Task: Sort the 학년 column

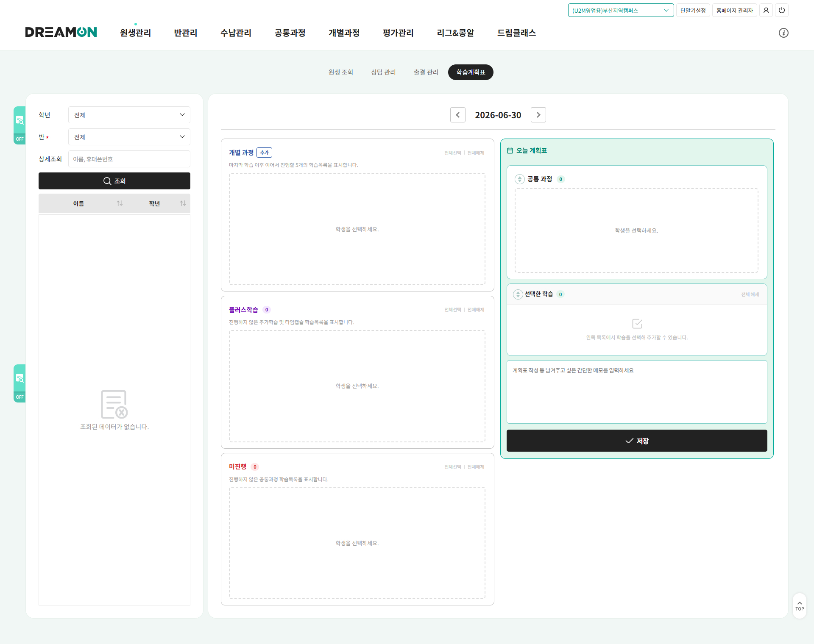Action: point(183,203)
